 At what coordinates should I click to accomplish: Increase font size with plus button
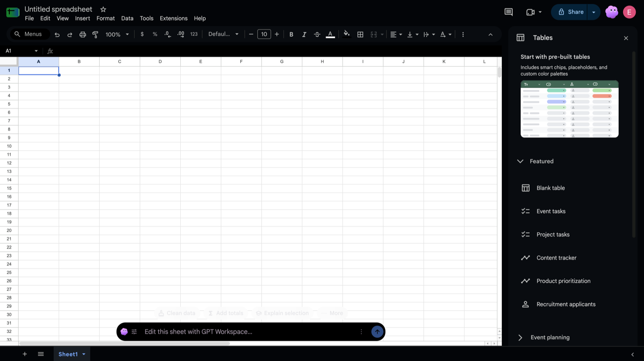(277, 34)
